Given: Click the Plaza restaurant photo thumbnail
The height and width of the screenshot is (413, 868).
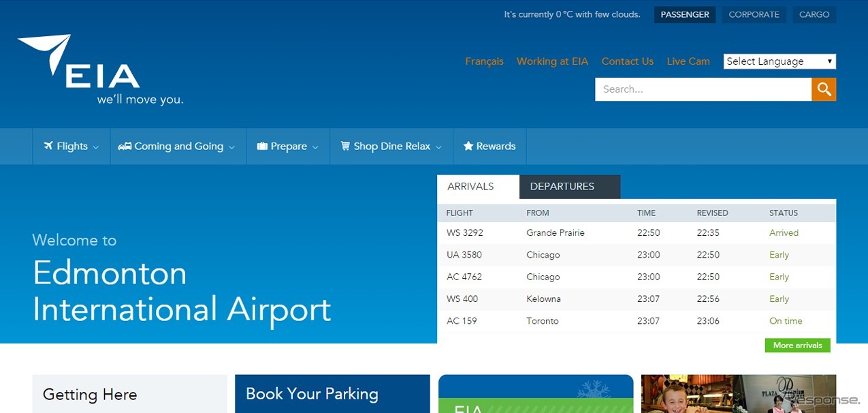Looking at the screenshot, I should click(x=739, y=394).
